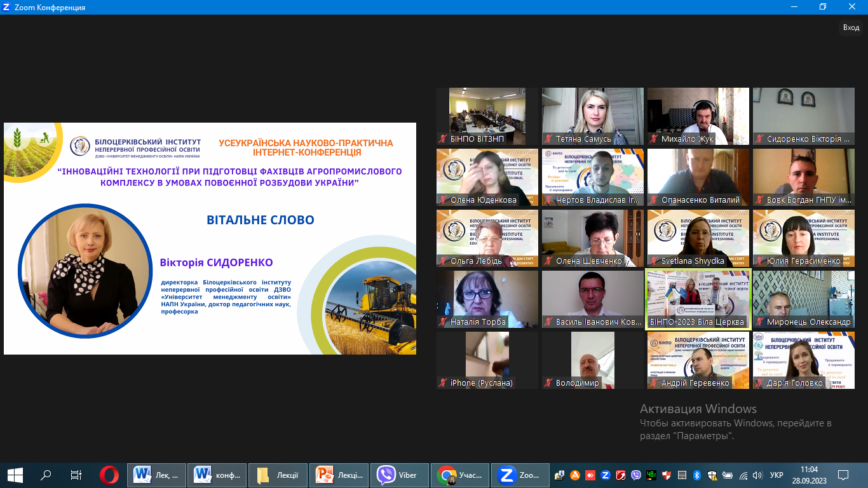Image resolution: width=868 pixels, height=488 pixels.
Task: Select Михайло Жук participant video
Action: pos(698,116)
